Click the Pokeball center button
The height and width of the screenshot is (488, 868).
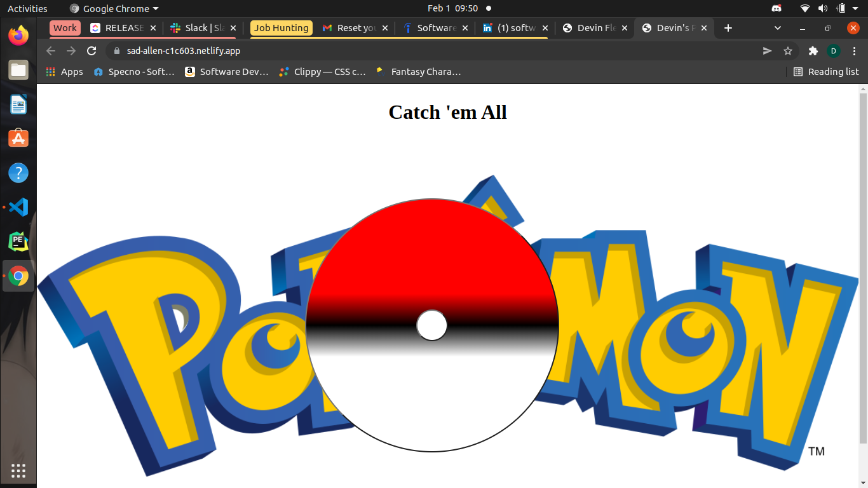click(x=432, y=325)
